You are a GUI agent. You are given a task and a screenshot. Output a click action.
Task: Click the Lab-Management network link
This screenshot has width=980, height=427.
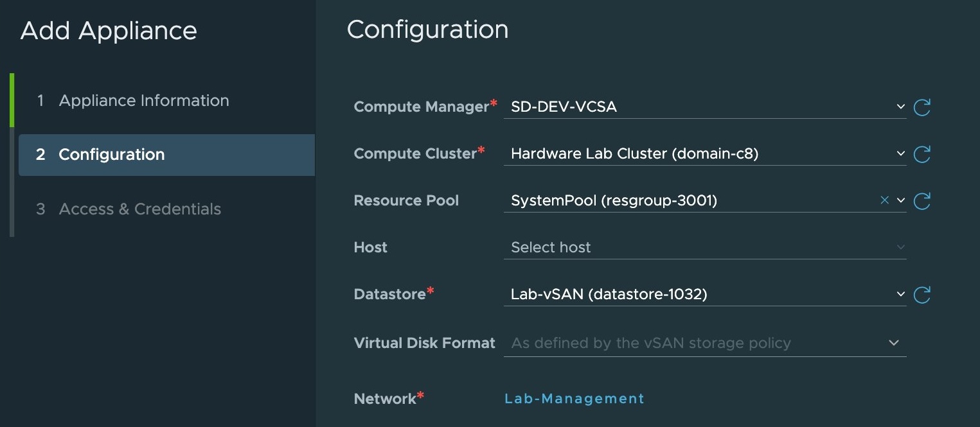pyautogui.click(x=574, y=399)
